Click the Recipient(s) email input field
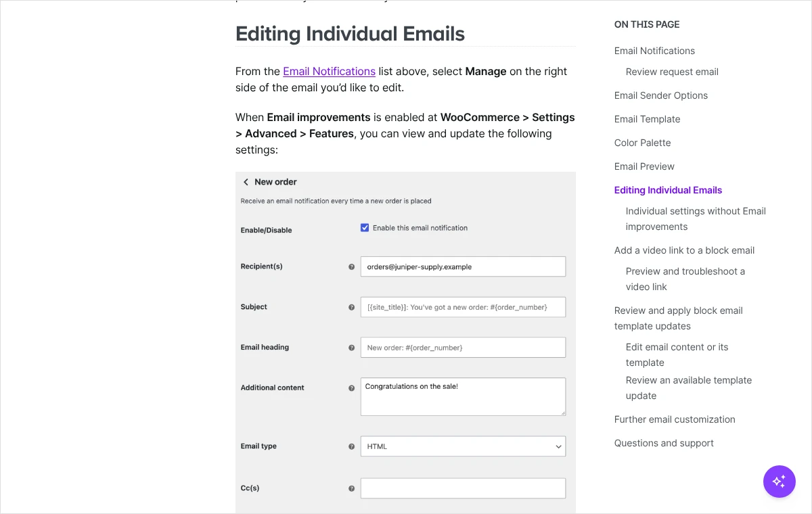This screenshot has height=514, width=812. pyautogui.click(x=463, y=266)
